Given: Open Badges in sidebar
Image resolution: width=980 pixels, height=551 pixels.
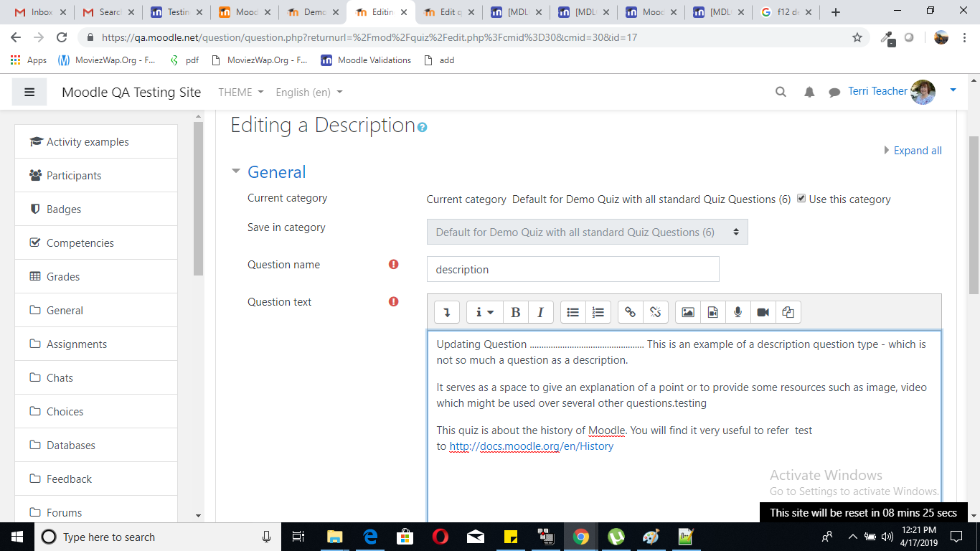Looking at the screenshot, I should (96, 209).
